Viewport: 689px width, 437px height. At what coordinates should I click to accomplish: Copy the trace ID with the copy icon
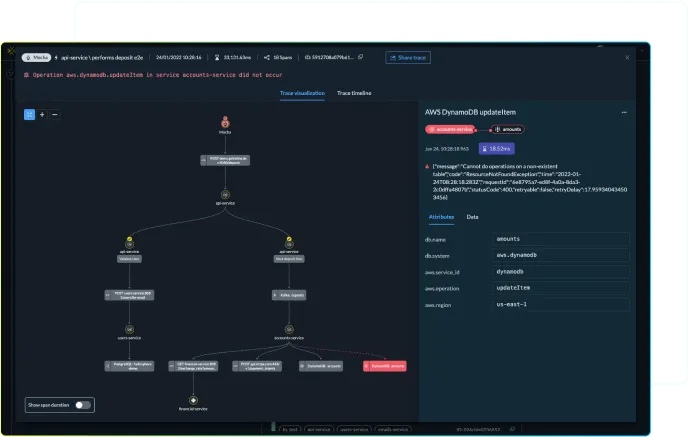tap(360, 57)
